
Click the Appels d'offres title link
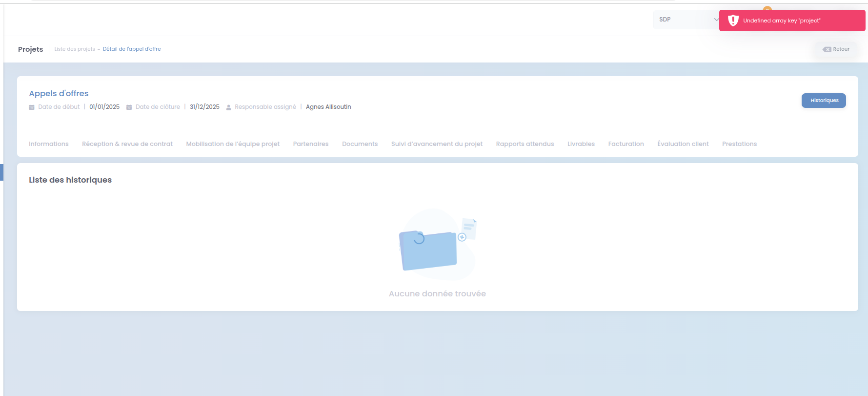(59, 93)
